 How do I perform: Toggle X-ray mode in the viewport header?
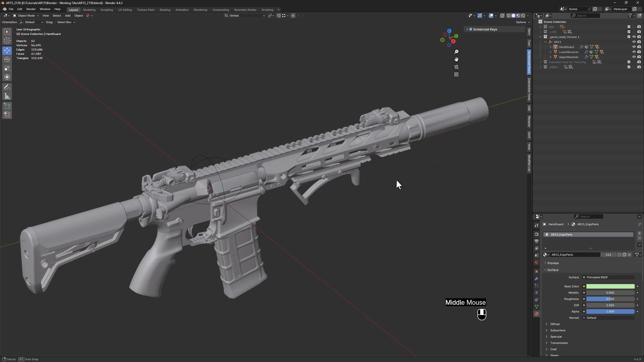coord(502,16)
